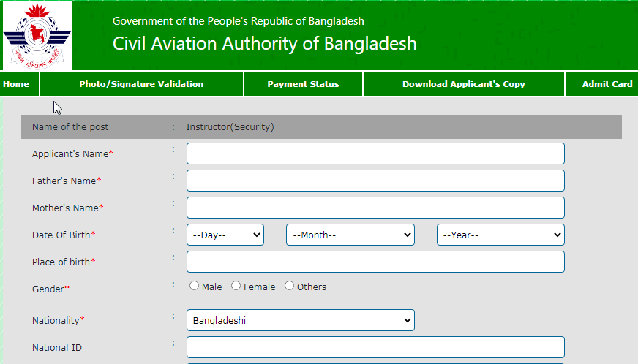The width and height of the screenshot is (638, 364).
Task: Select the Male gender radio button
Action: pos(194,286)
